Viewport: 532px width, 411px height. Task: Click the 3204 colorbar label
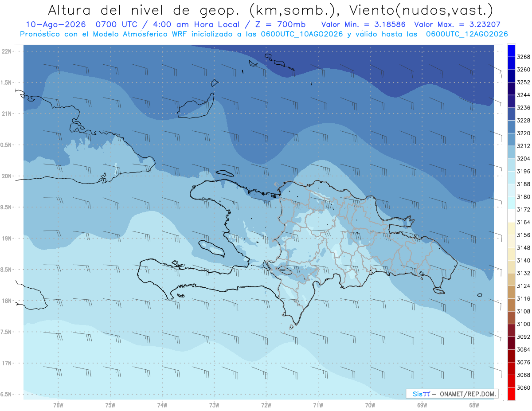[x=524, y=159]
